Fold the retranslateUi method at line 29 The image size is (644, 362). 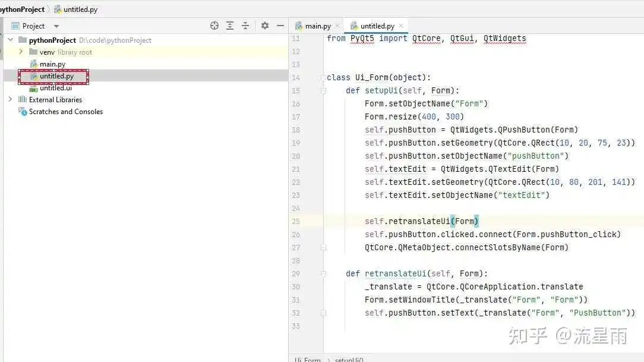pos(324,274)
